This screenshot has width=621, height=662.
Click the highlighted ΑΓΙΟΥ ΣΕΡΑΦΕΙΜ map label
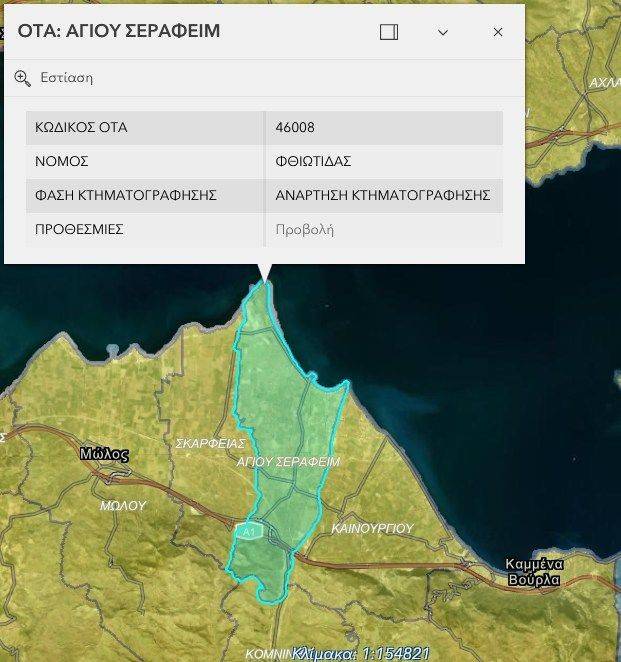pyautogui.click(x=288, y=462)
